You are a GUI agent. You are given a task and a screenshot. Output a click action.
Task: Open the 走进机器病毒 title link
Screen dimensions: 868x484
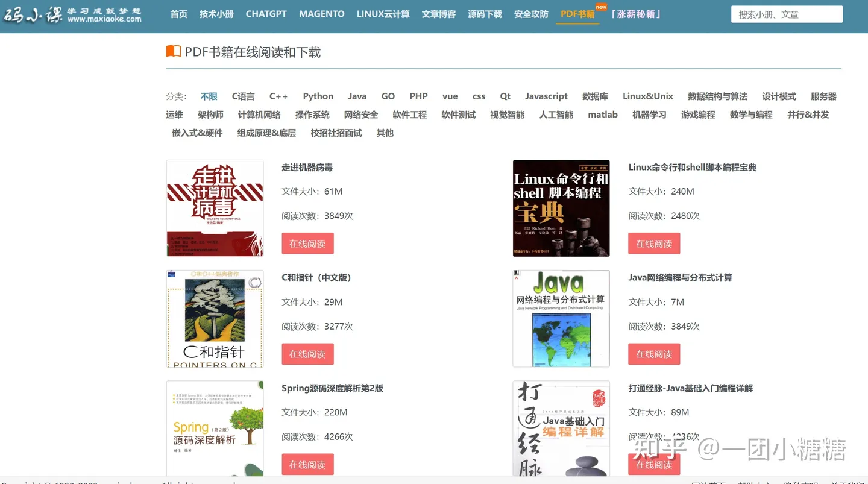(x=307, y=167)
